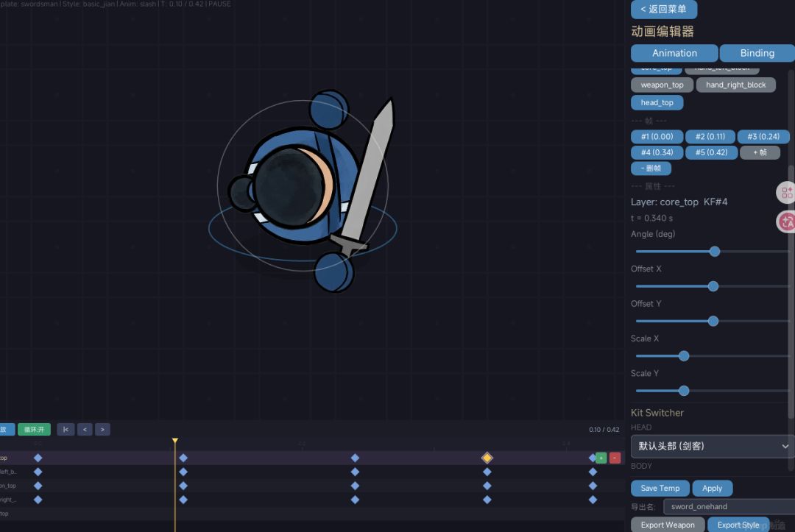795x532 pixels.
Task: Select frame #1 (0.00)
Action: (657, 136)
